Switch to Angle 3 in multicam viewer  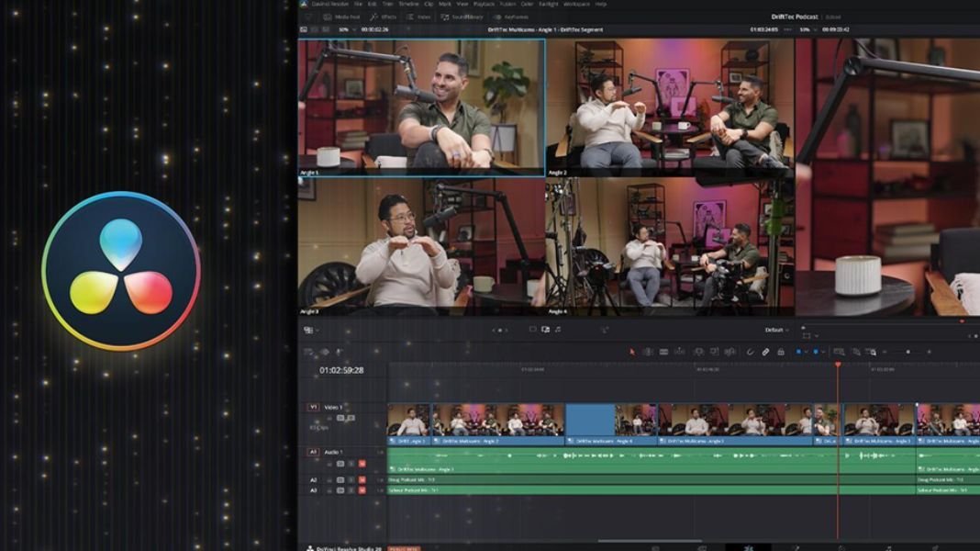click(421, 246)
